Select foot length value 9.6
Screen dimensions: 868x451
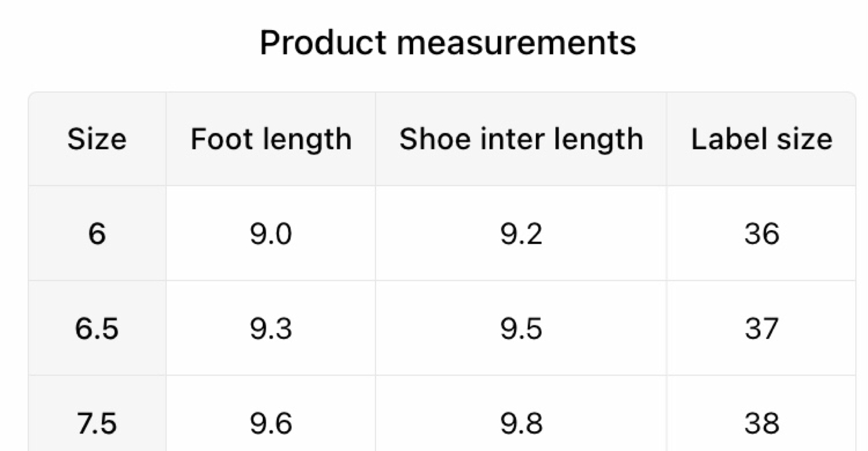tap(271, 424)
